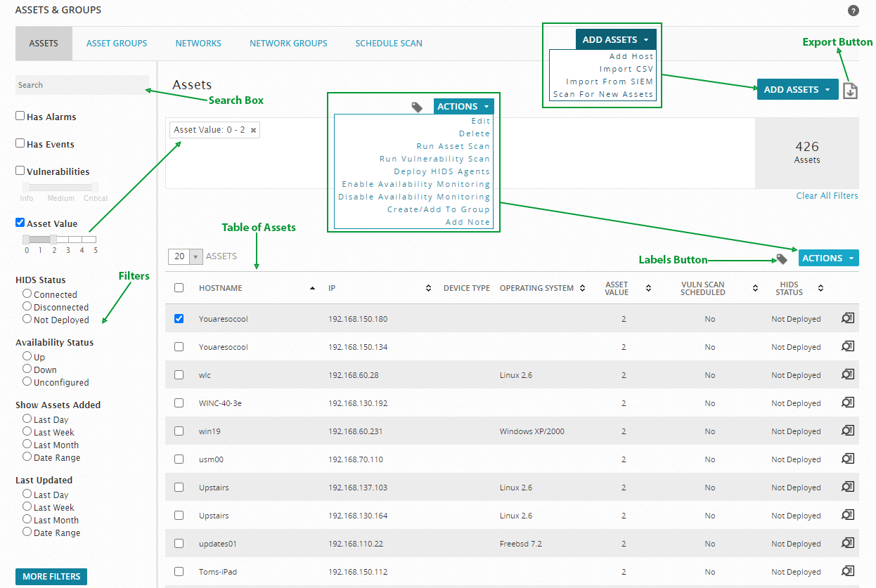Image resolution: width=876 pixels, height=588 pixels.
Task: Select Availability Status Down radio
Action: point(27,369)
